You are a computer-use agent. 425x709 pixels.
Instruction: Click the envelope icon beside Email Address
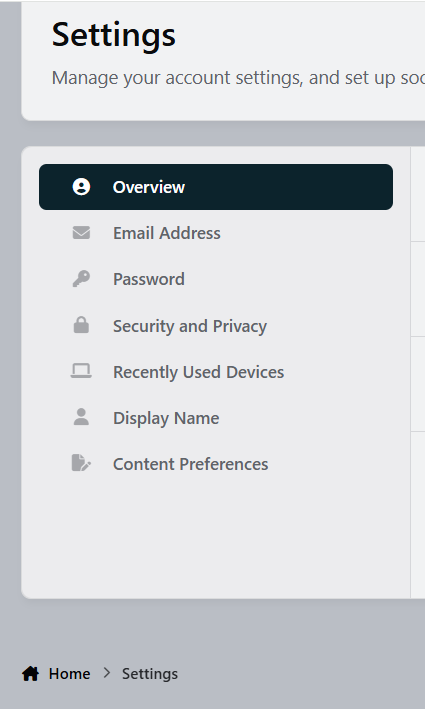81,233
